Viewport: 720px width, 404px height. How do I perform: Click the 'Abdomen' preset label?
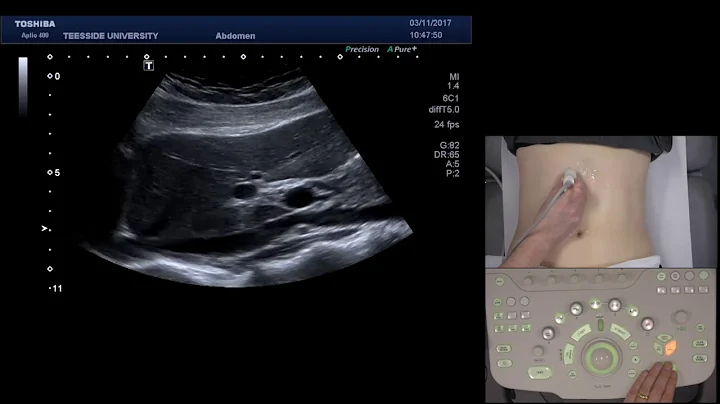pyautogui.click(x=235, y=36)
